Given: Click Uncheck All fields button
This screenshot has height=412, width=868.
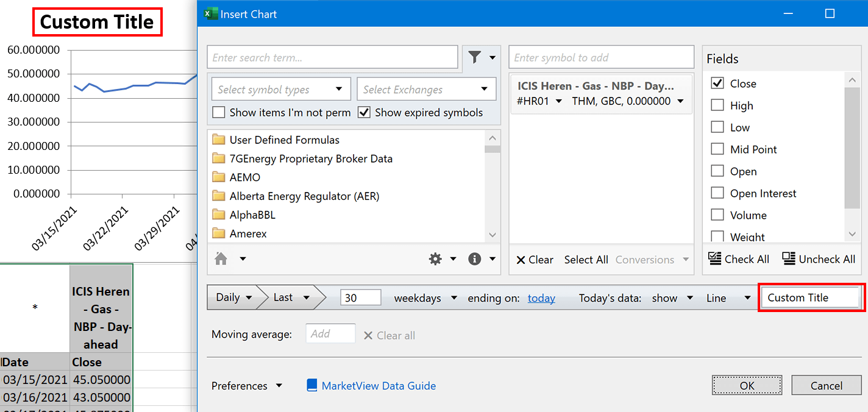Looking at the screenshot, I should (x=819, y=259).
